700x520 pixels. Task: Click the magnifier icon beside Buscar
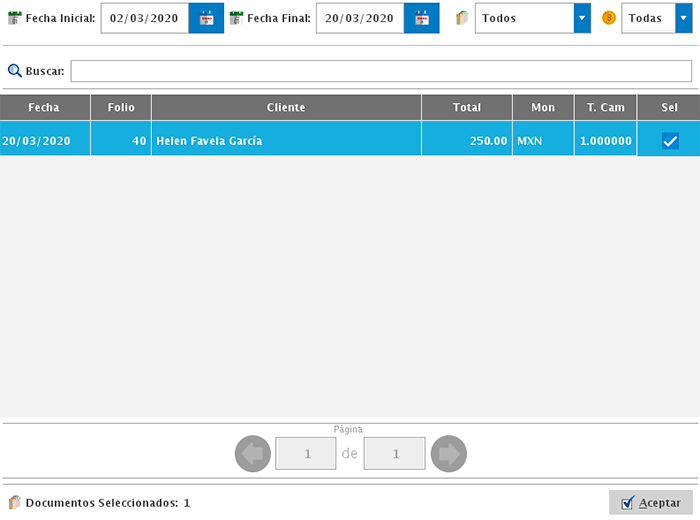click(14, 71)
